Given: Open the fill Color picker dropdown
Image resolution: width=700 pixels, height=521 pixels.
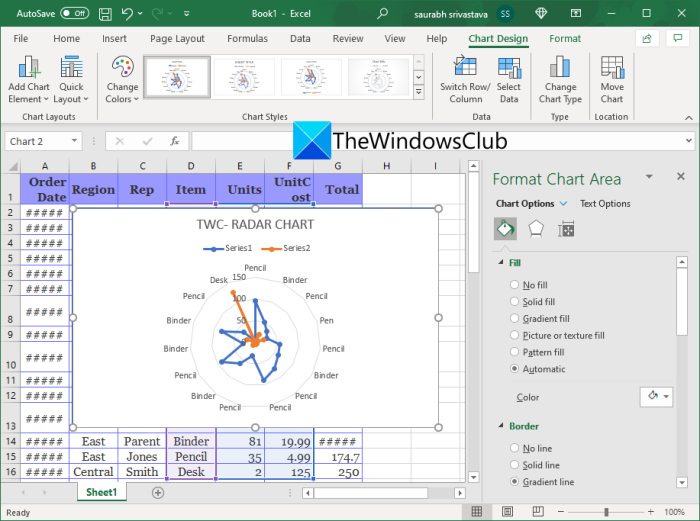Looking at the screenshot, I should point(656,396).
